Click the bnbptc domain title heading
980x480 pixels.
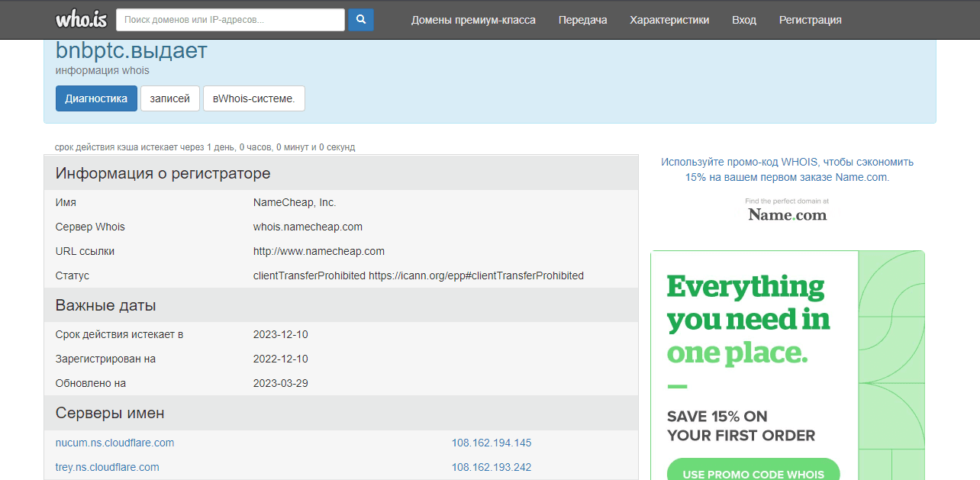(x=131, y=51)
